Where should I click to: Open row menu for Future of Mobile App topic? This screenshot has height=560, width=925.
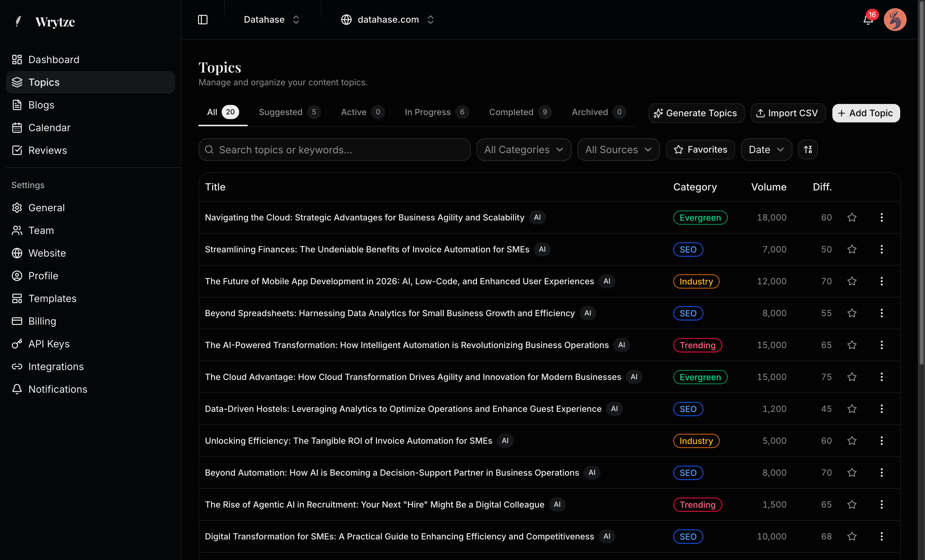882,281
